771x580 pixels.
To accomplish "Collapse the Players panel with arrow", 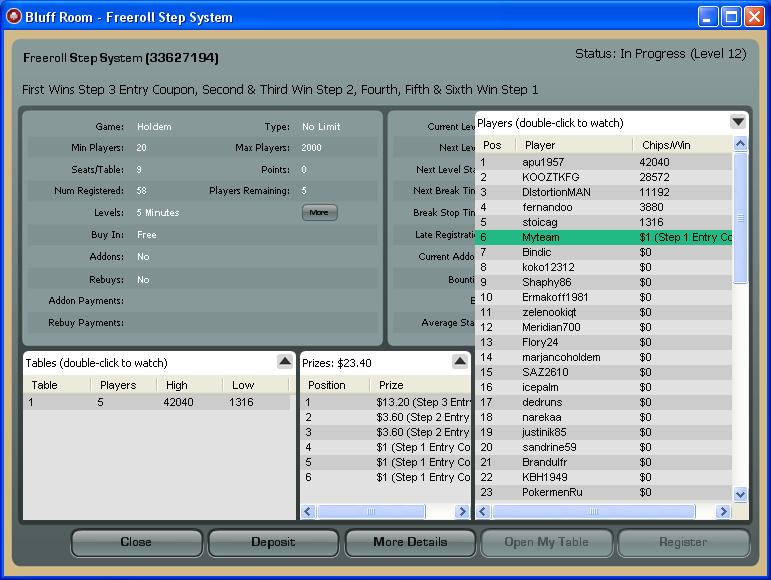I will (x=738, y=122).
